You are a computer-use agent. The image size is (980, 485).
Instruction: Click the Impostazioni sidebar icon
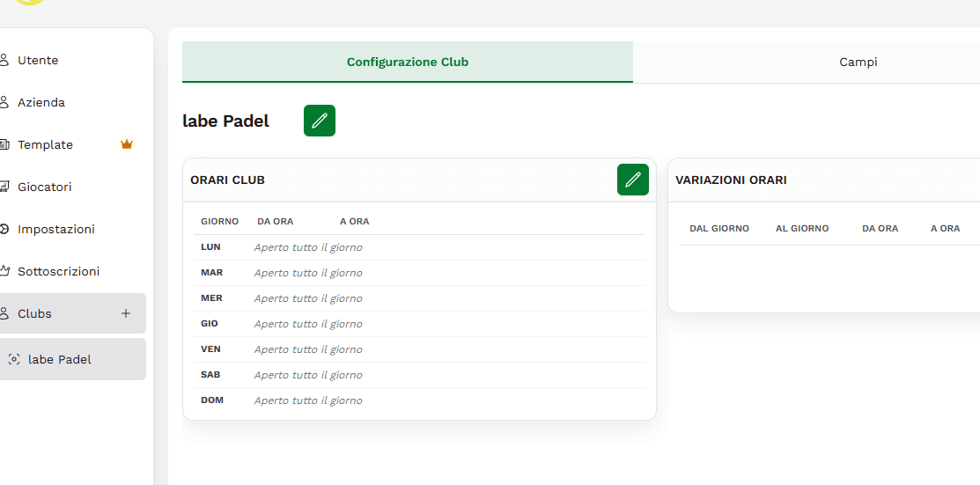point(4,229)
